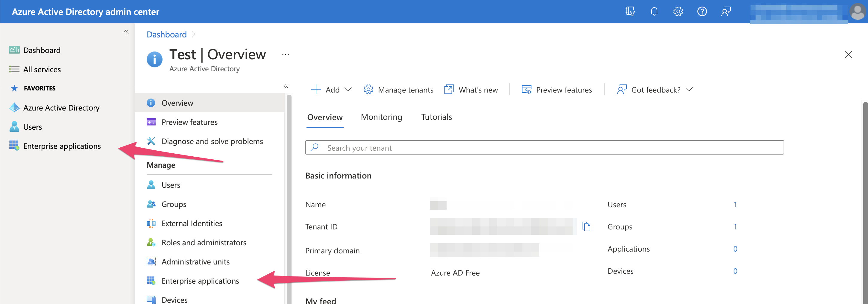Click the ellipsis next to Test Overview

point(286,55)
